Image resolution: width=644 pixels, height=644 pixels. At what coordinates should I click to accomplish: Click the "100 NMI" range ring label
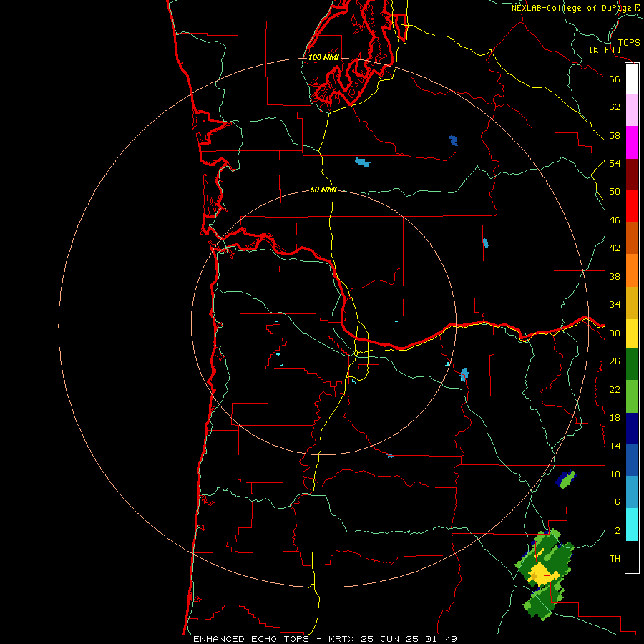323,57
